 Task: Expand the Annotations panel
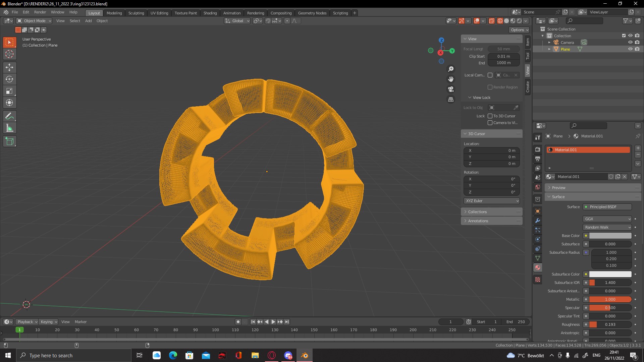(492, 221)
